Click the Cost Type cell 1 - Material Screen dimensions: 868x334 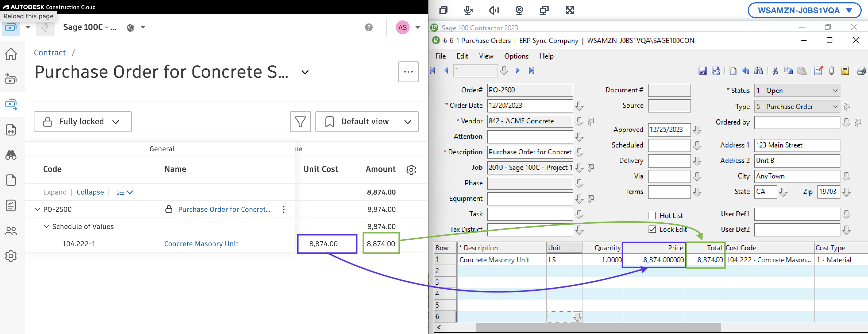pos(841,260)
